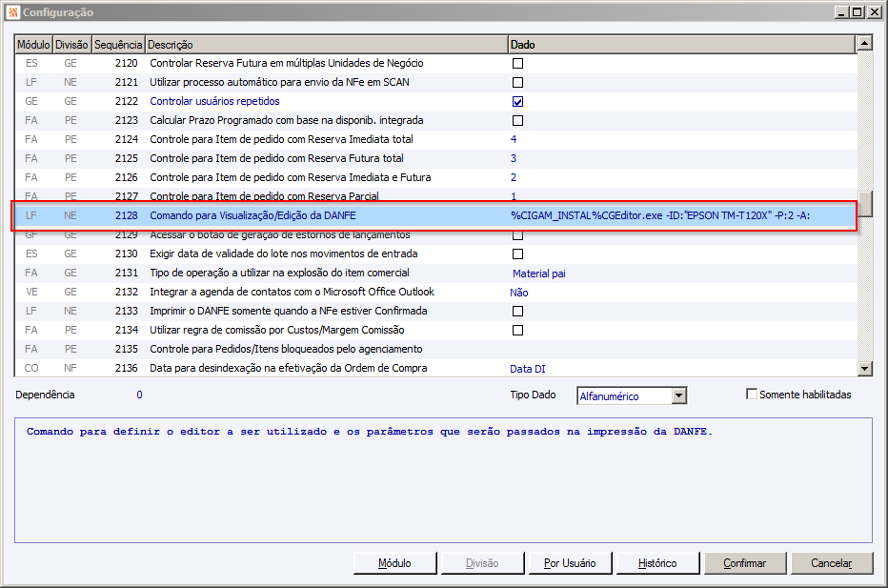Toggle checkbox for row 2120 Controlar Reserva Futura
Viewport: 888px width, 588px height.
point(517,64)
